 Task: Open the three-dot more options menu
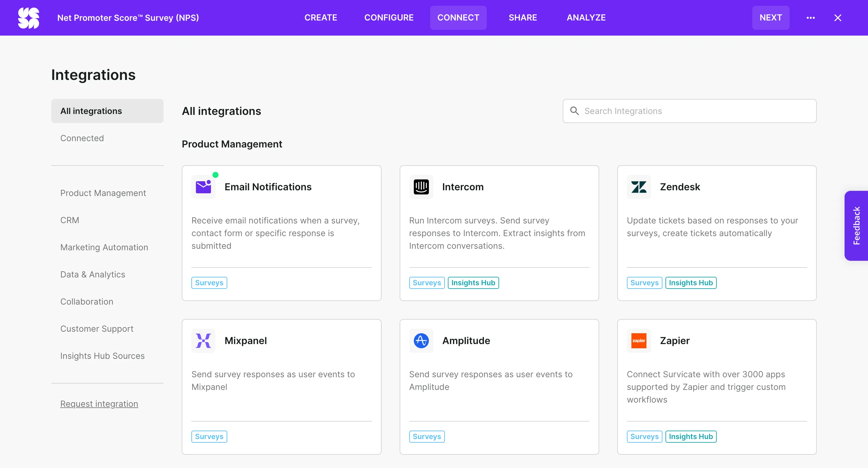click(811, 18)
